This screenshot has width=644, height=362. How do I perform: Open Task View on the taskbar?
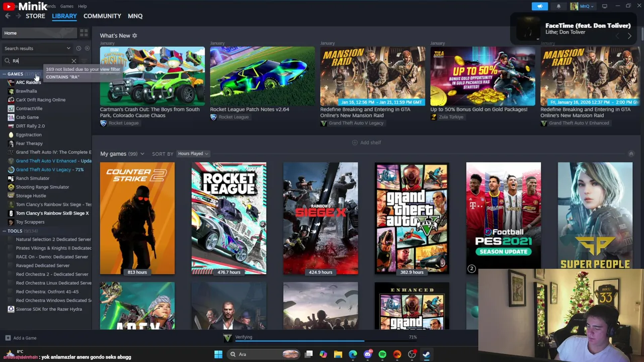(308, 354)
